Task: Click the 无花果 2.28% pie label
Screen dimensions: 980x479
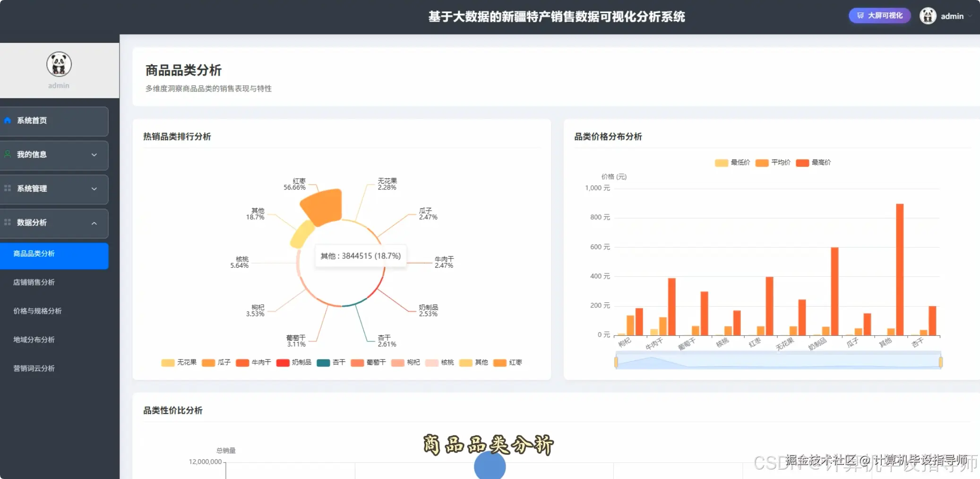Action: click(387, 184)
